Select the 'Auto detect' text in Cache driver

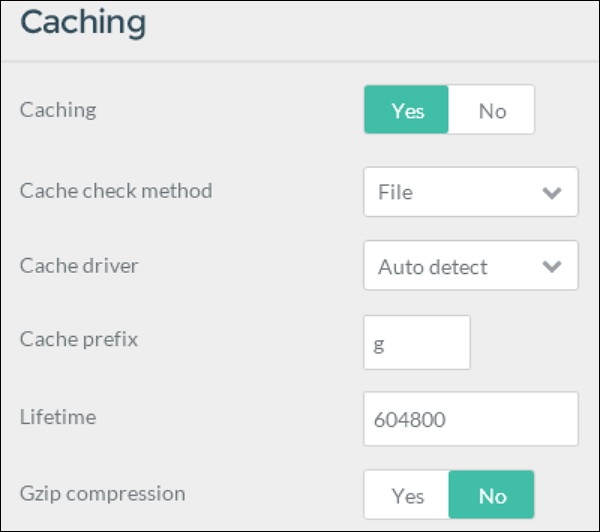pyautogui.click(x=433, y=267)
